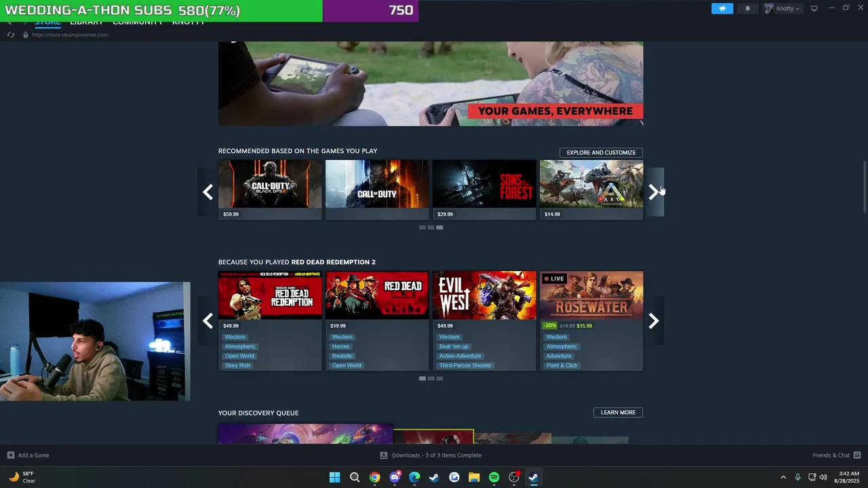This screenshot has width=868, height=488.
Task: Go to next page of Recommended carousel
Action: coord(654,192)
